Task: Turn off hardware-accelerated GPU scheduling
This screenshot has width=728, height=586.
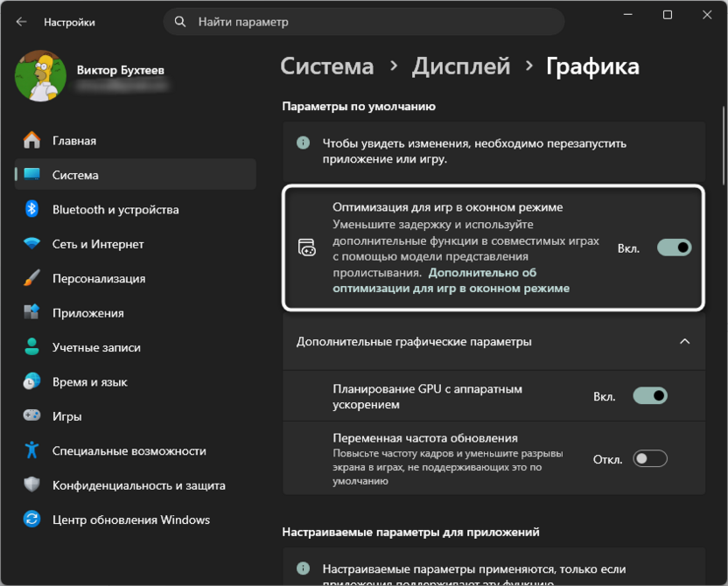Action: pos(649,395)
